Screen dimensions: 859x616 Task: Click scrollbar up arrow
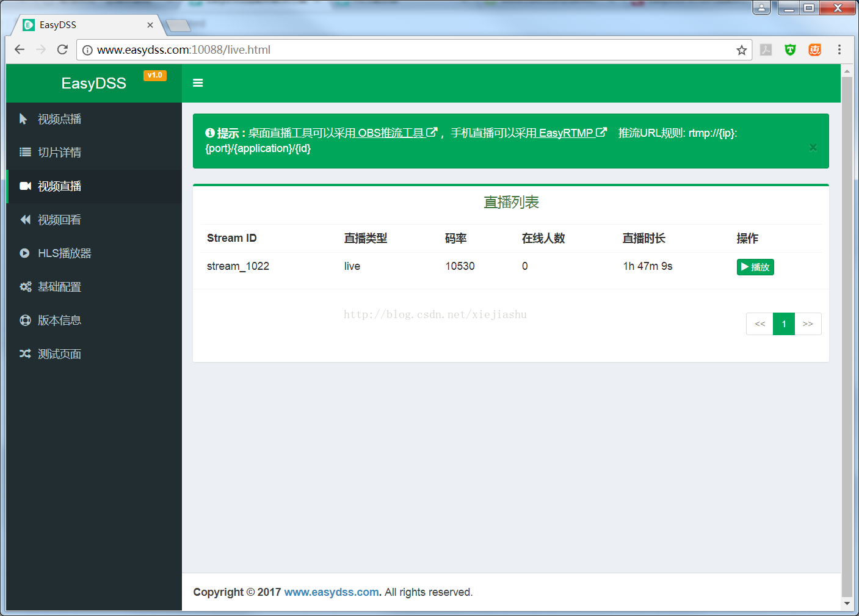[x=847, y=71]
